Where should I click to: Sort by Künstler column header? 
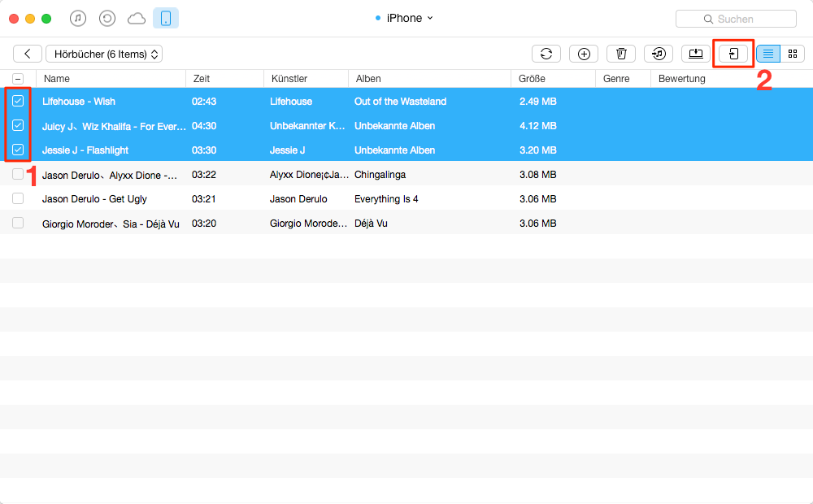[307, 79]
